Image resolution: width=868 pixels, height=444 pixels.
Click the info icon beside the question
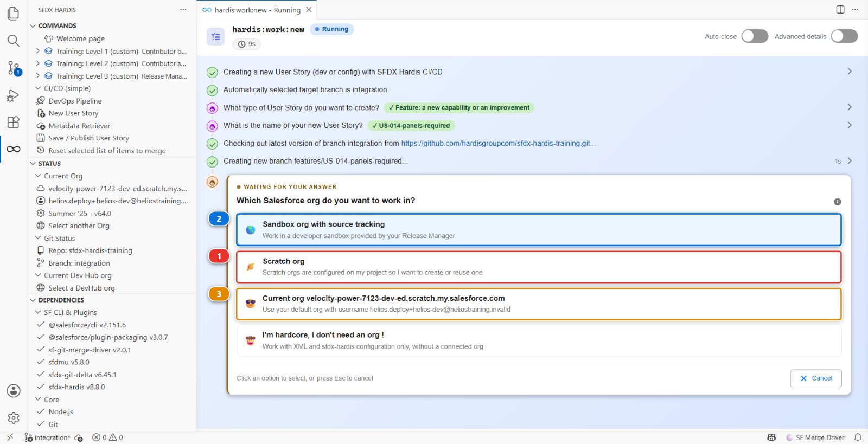tap(838, 202)
